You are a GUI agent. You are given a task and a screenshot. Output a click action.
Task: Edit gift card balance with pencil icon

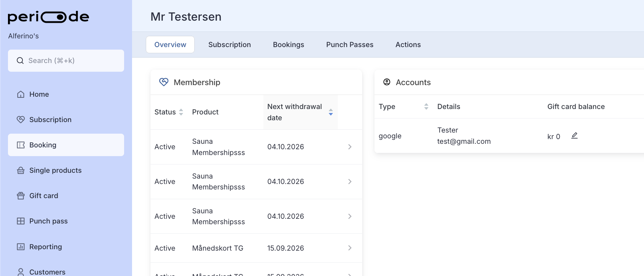[574, 136]
